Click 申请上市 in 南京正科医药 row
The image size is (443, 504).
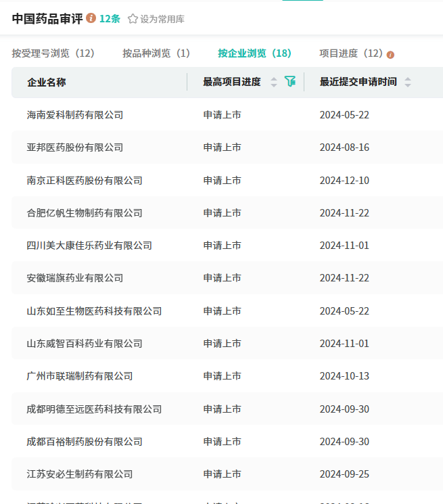coord(223,181)
